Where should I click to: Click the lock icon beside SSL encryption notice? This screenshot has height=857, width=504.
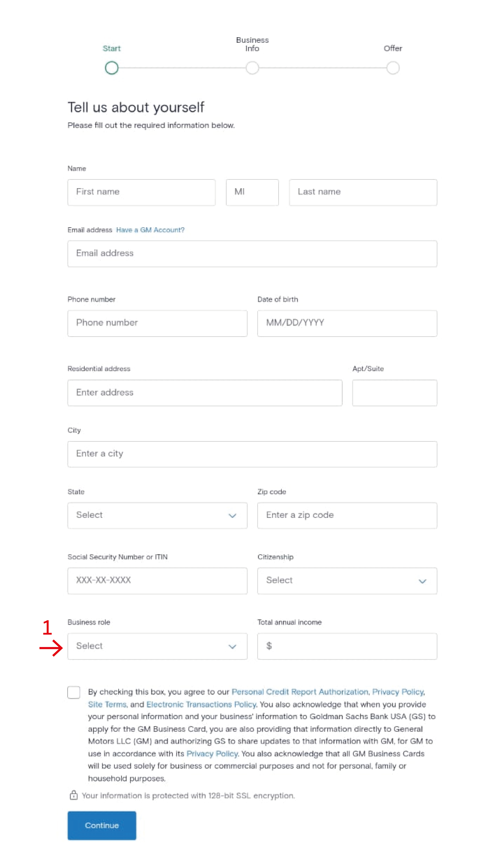point(73,795)
